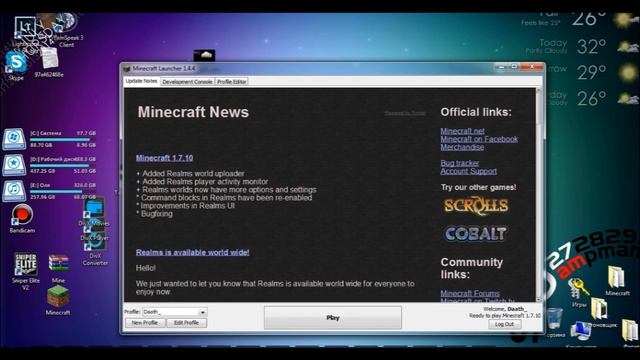Open the Minecraft 1.7.10 news link
This screenshot has width=640, height=360.
click(x=164, y=158)
